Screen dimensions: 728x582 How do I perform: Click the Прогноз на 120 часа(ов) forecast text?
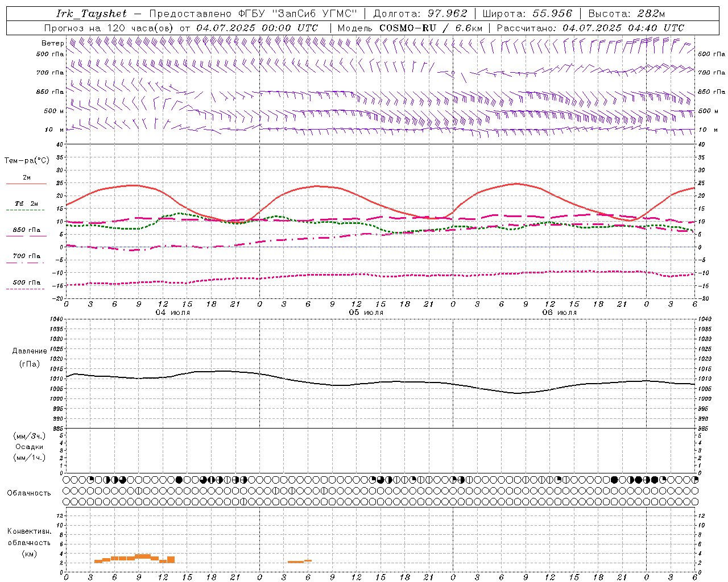pyautogui.click(x=109, y=28)
